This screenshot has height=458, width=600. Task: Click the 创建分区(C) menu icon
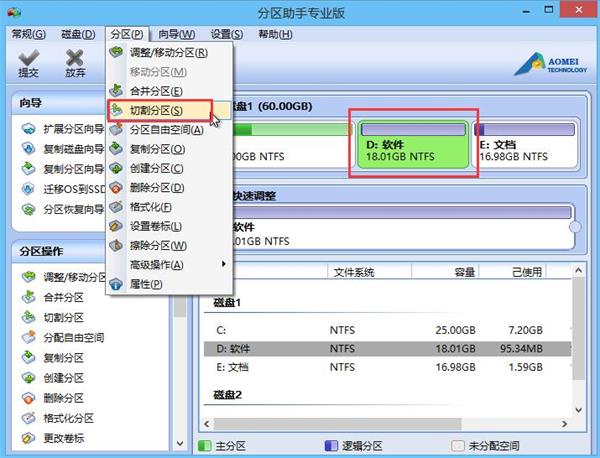116,168
